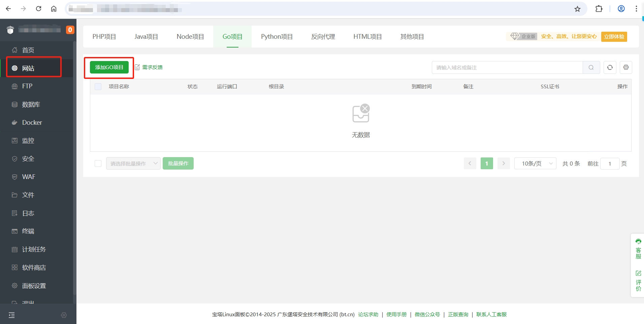Click the refresh list icon button
The width and height of the screenshot is (644, 324).
click(610, 67)
